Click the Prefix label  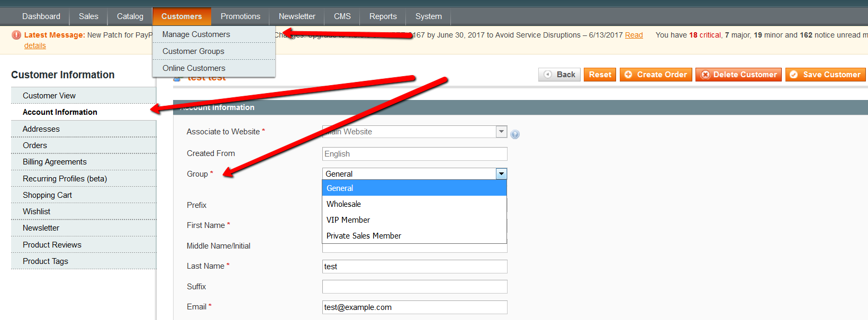pyautogui.click(x=196, y=205)
